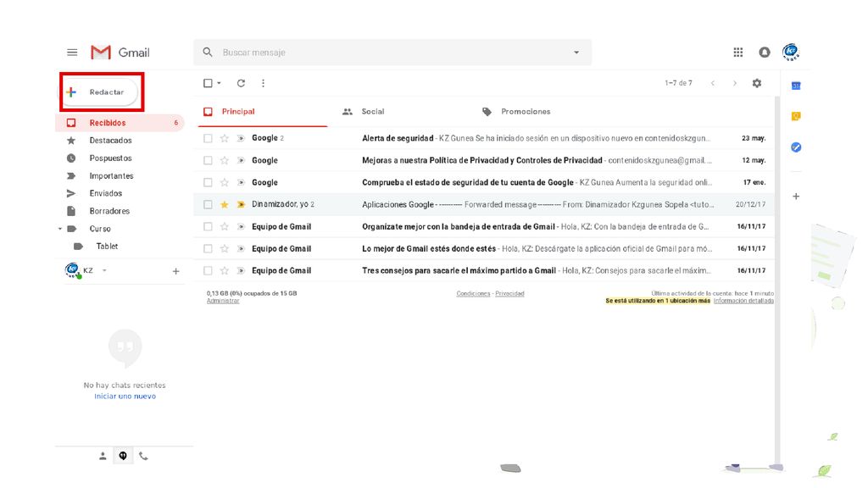
Task: Open the KZ chat status dropdown
Action: click(104, 270)
